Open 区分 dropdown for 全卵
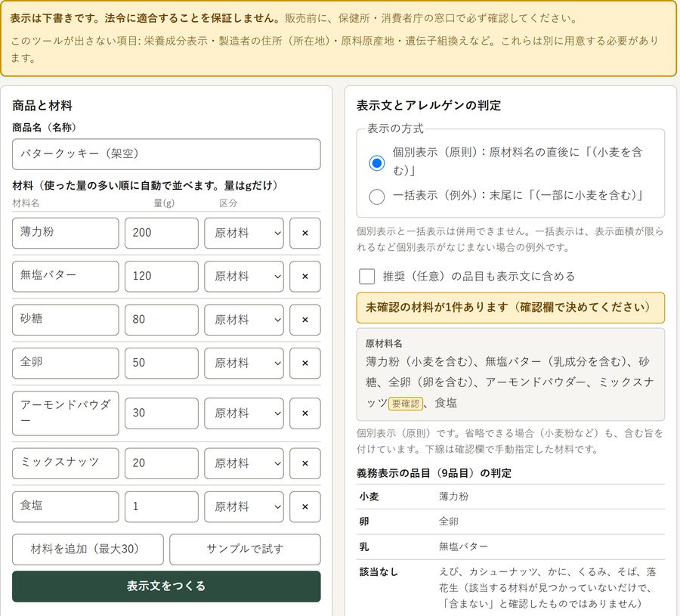Screen dimensions: 680x616 (244, 363)
